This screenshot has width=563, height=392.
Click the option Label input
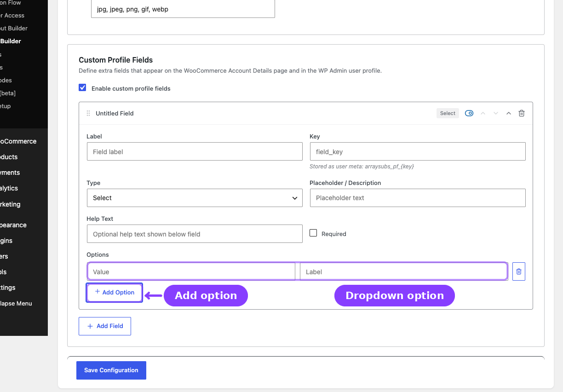pos(403,271)
